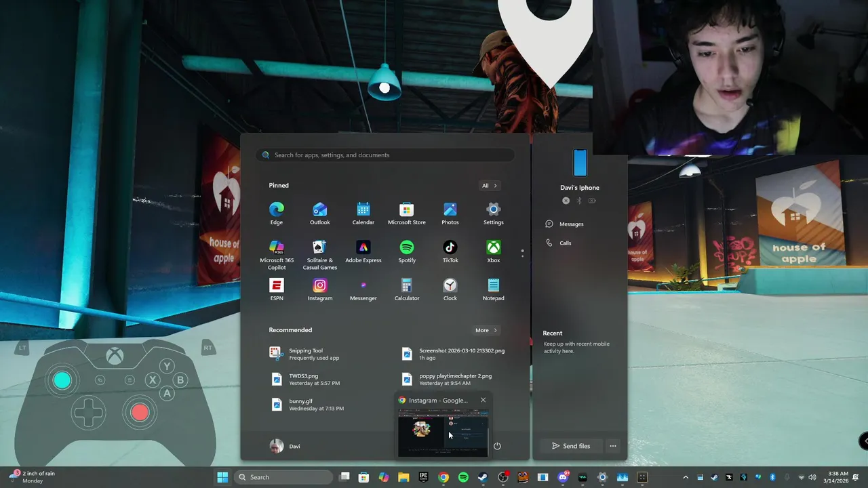Click Send files button

pos(571,446)
